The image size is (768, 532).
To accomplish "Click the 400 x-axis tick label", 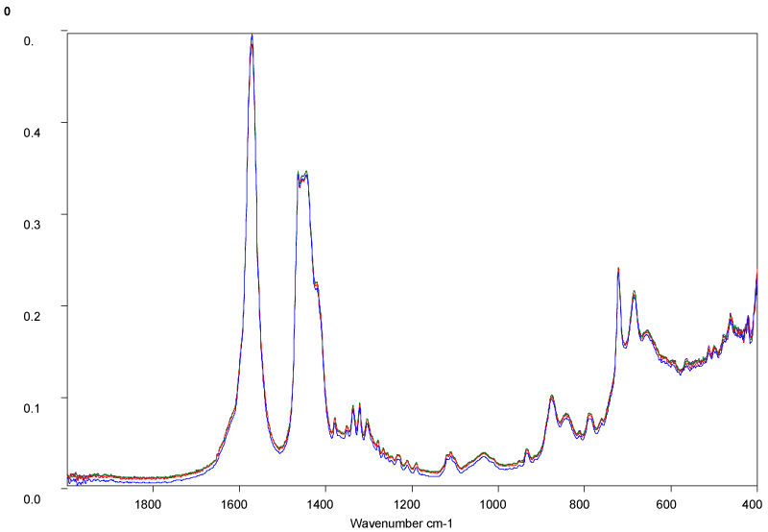I will click(752, 505).
